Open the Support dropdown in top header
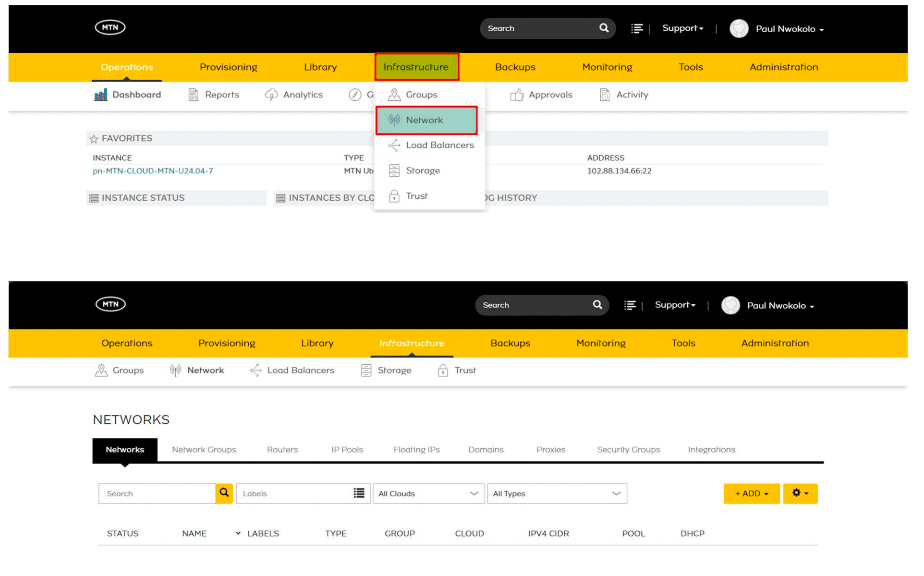 [682, 28]
